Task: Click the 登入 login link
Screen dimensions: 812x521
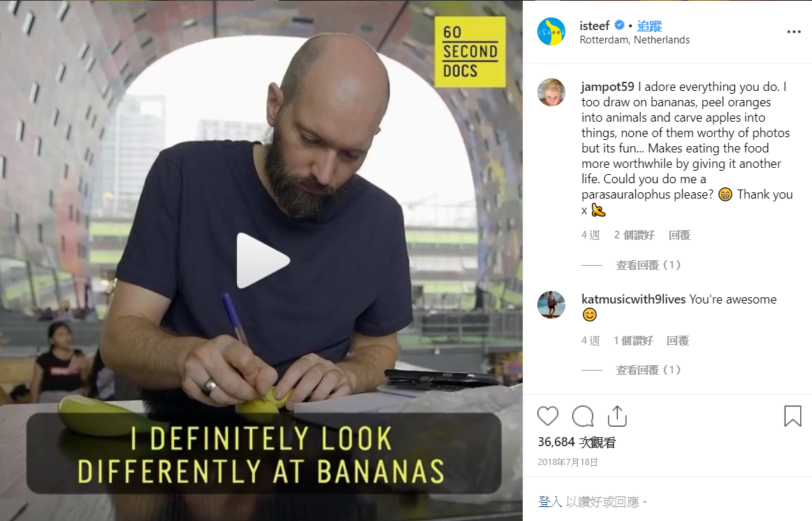Action: coord(549,501)
